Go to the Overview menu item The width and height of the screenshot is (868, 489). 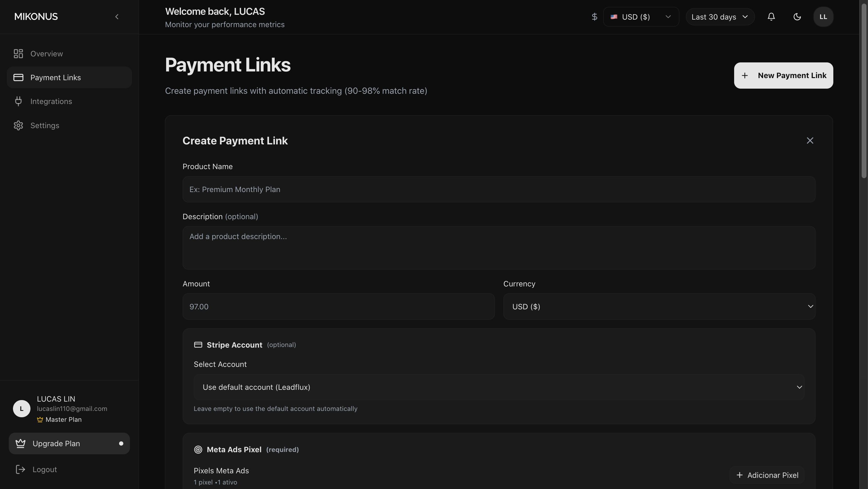click(x=46, y=54)
